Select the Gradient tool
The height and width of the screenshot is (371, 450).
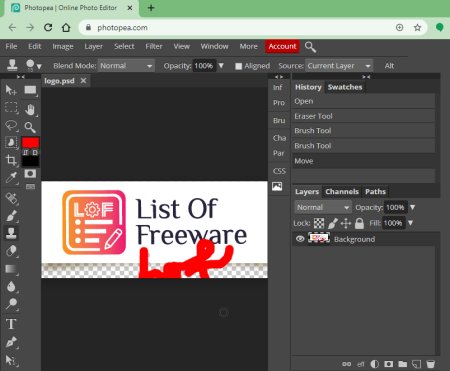coord(12,269)
